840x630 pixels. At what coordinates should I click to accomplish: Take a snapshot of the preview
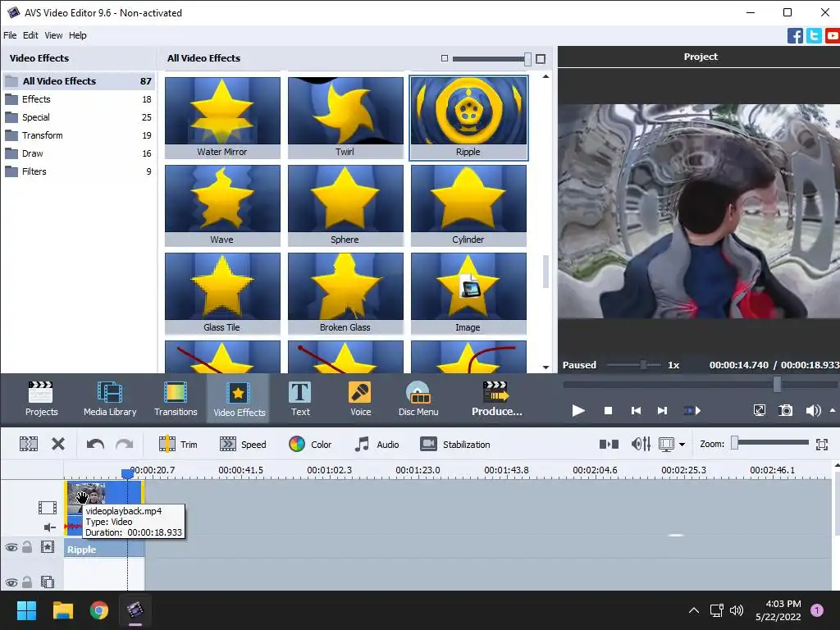coord(785,411)
